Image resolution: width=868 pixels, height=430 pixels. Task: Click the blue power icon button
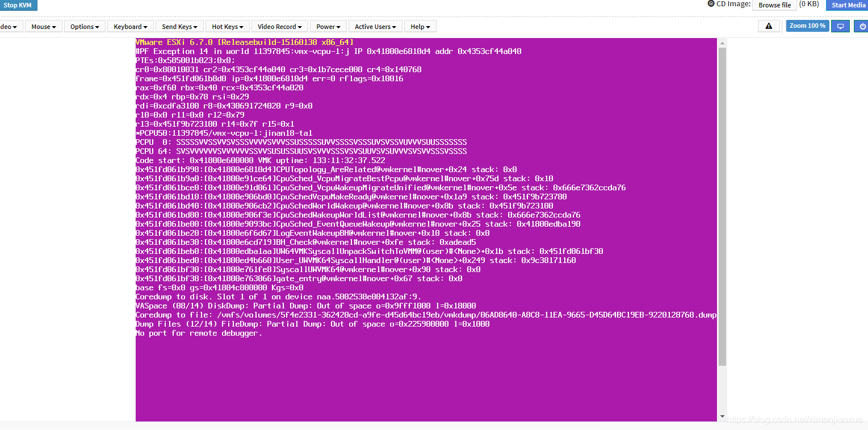click(862, 26)
